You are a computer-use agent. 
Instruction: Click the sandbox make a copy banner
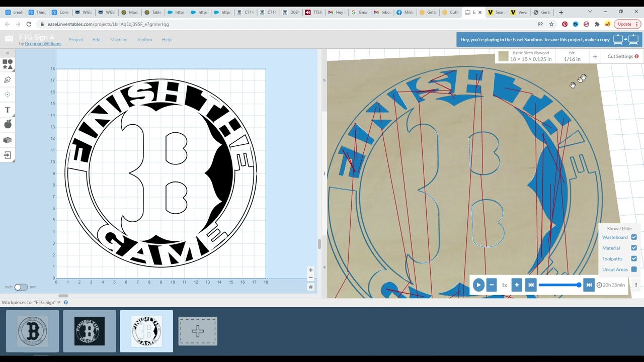click(549, 40)
